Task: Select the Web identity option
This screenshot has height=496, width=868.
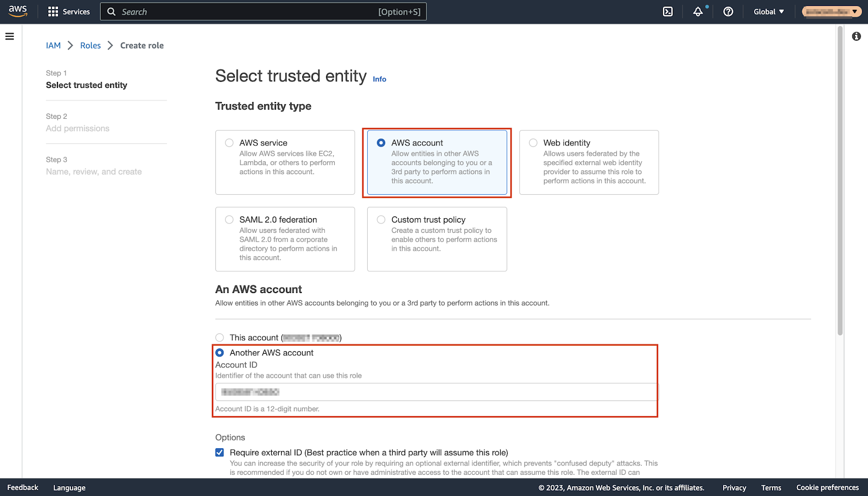Action: point(533,143)
